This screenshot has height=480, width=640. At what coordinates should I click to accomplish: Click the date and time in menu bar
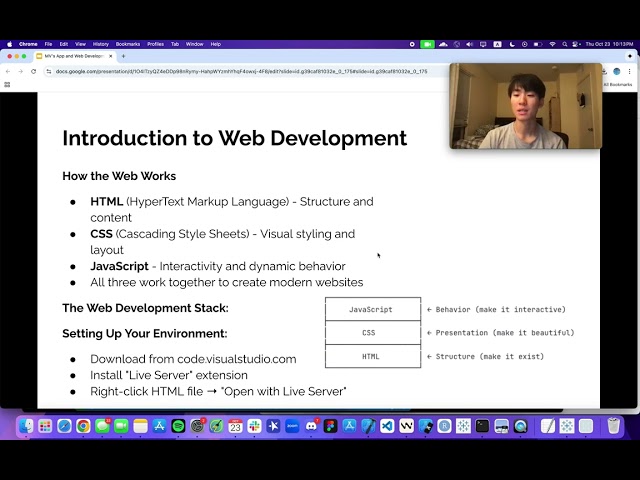pyautogui.click(x=609, y=44)
